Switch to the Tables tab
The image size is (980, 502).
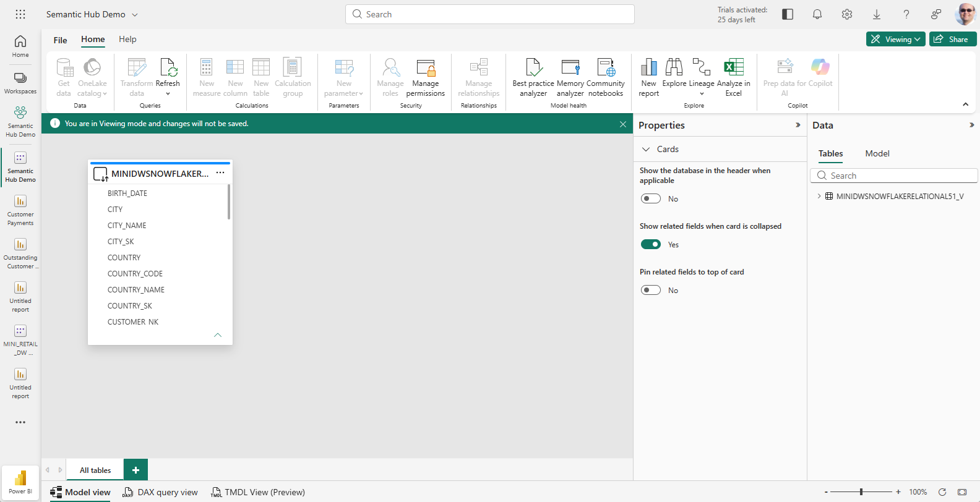click(x=831, y=153)
